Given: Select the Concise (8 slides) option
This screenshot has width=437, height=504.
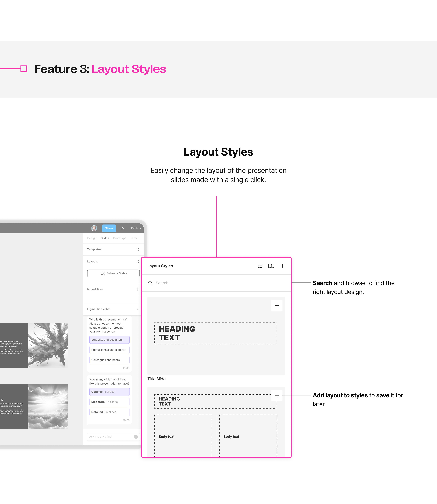Looking at the screenshot, I should (x=109, y=392).
